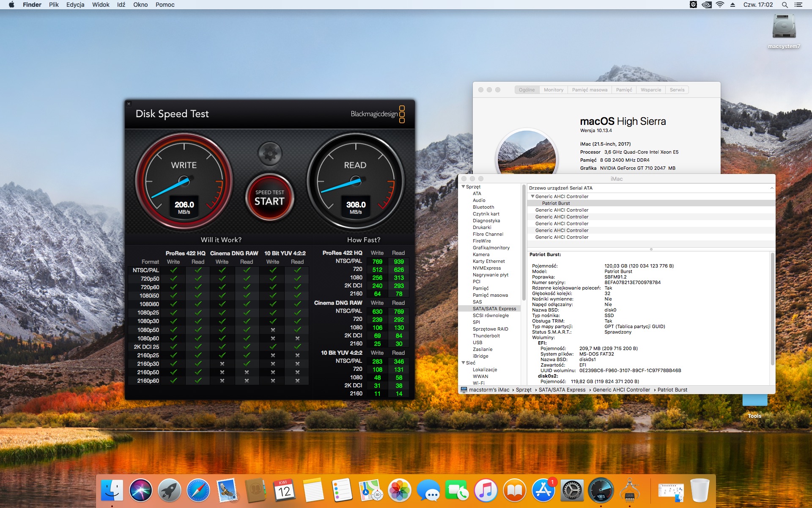The image size is (812, 508).
Task: Open App Store with update badge
Action: [543, 491]
